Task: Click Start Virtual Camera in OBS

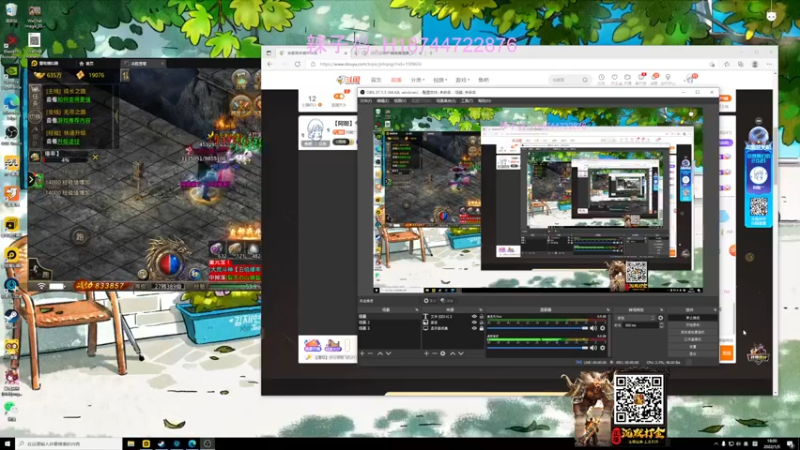Action: click(x=692, y=332)
